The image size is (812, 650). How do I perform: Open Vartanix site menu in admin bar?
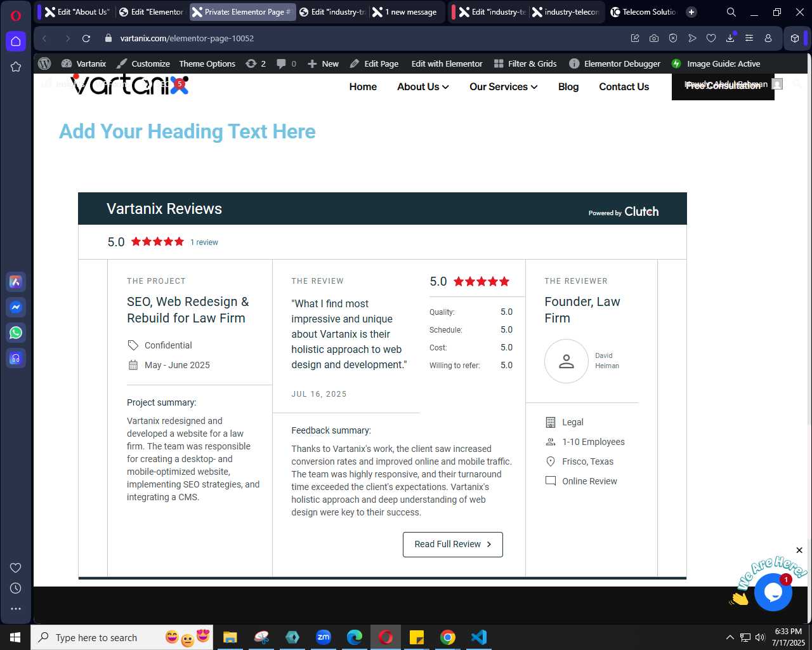(x=84, y=63)
